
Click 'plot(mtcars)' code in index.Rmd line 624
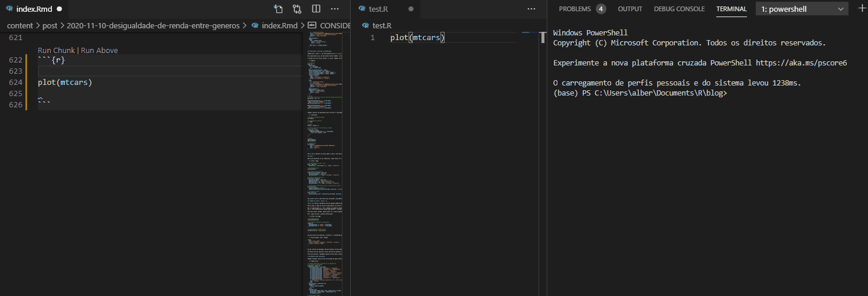click(x=65, y=83)
